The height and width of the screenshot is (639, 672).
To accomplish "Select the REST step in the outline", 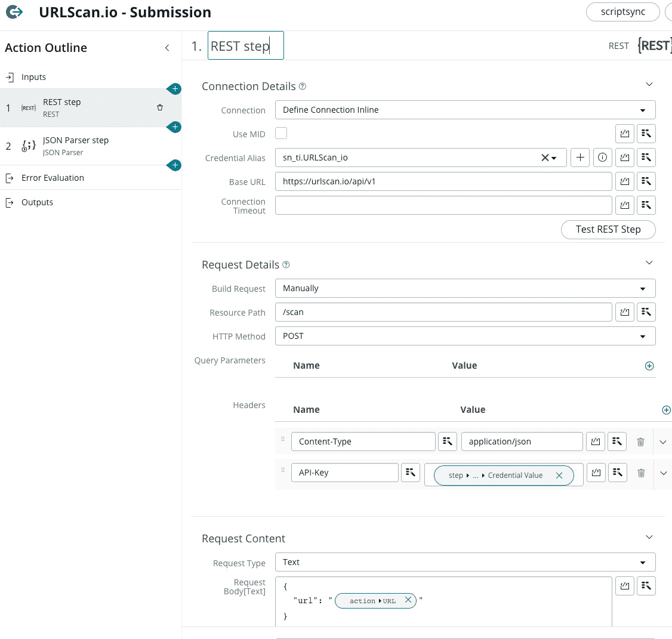I will (x=91, y=108).
